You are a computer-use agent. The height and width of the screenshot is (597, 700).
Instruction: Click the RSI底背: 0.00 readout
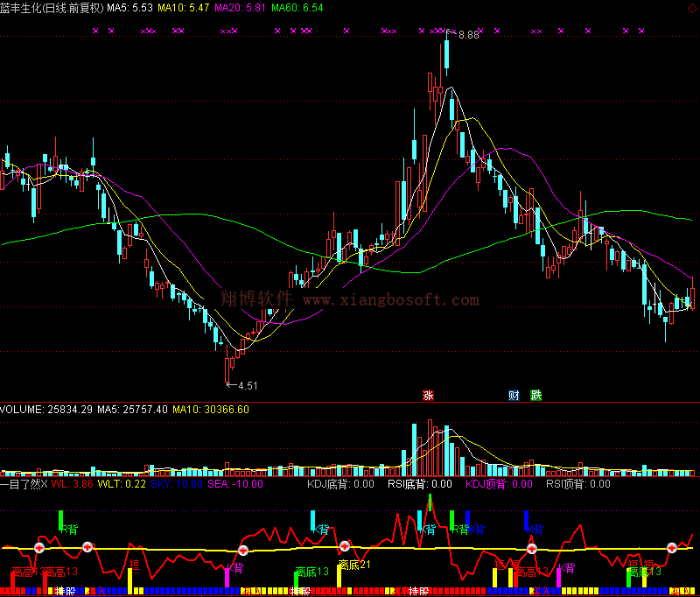point(420,484)
